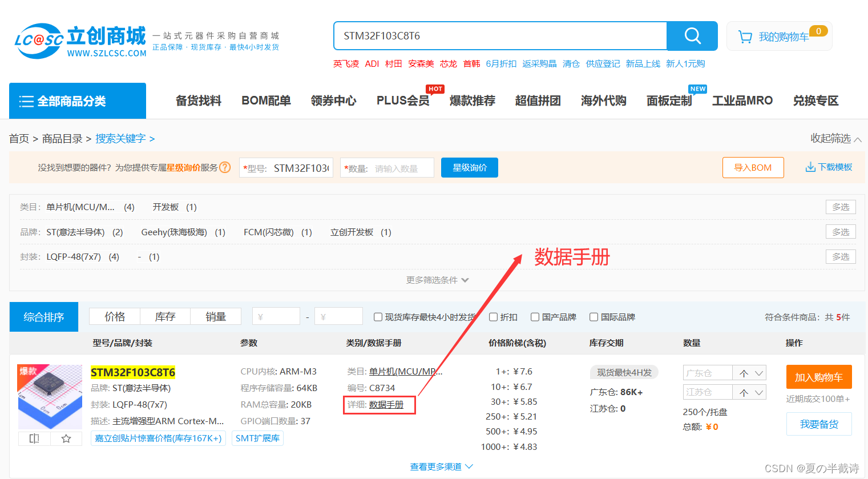Click 多选 for 品牌 row
Screen dimensions: 868x479
(841, 232)
